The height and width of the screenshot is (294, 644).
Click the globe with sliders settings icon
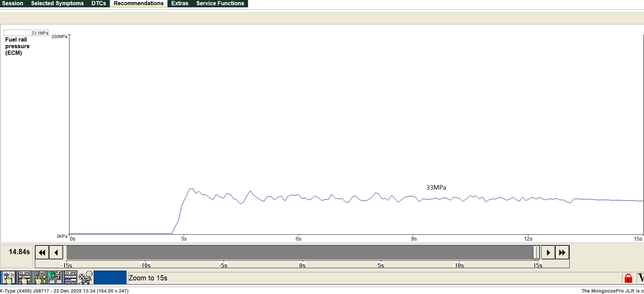pyautogui.click(x=55, y=278)
